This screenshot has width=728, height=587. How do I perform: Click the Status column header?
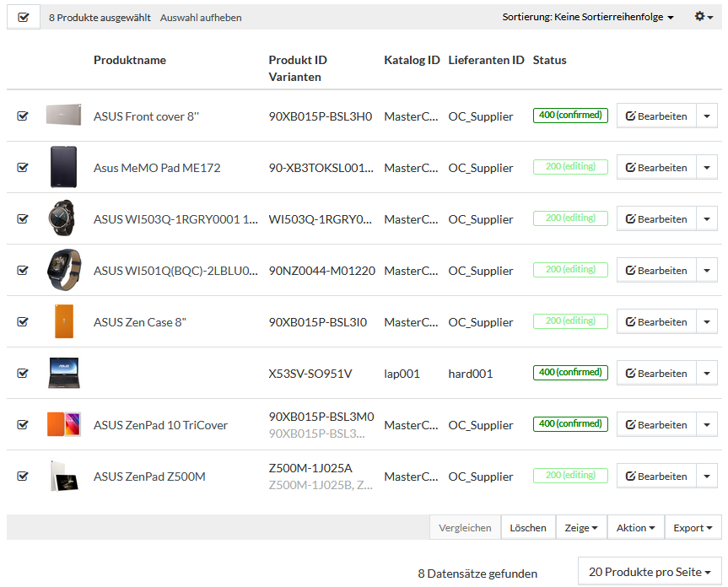(x=550, y=61)
